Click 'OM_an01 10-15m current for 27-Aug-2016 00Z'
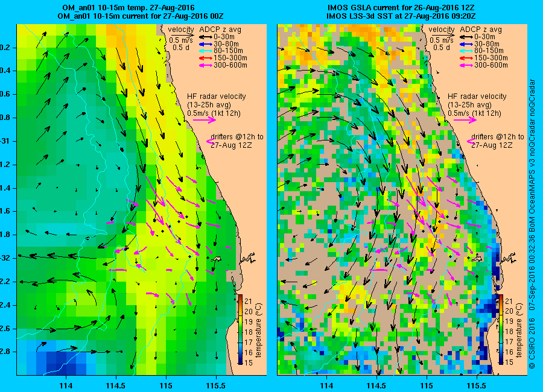The image size is (543, 392). coord(140,16)
